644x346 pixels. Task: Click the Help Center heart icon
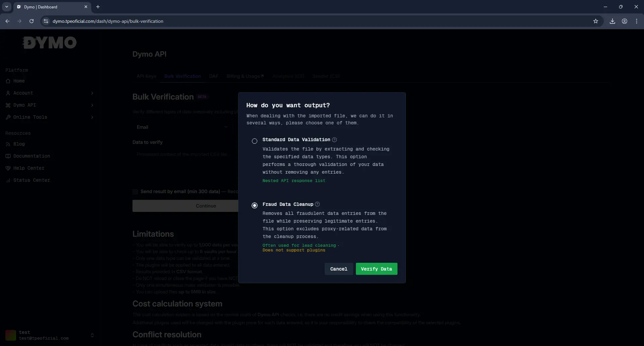point(8,168)
